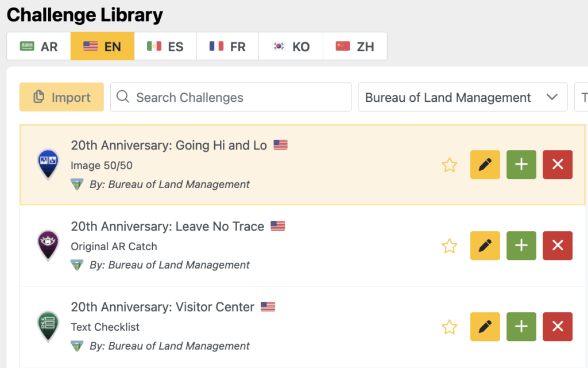
Task: Delete the Visitor Center challenge
Action: click(558, 327)
